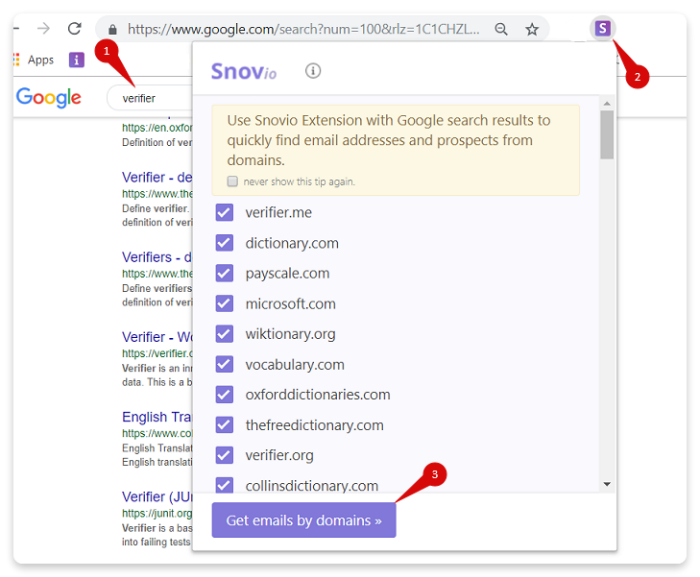Open the 'English Tra...' search result

coord(157,417)
